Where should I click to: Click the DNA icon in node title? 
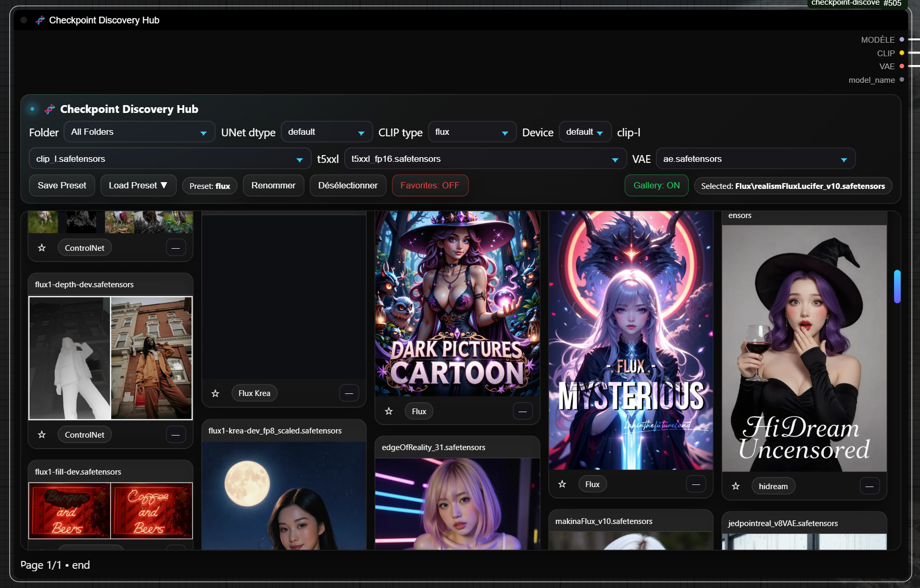(40, 20)
